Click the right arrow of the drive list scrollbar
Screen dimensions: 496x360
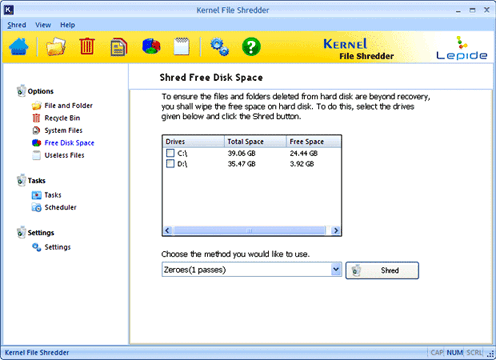point(336,230)
